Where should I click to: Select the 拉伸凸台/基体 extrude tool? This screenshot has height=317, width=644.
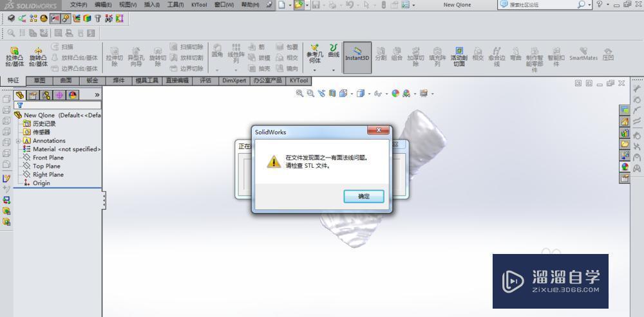pos(14,57)
